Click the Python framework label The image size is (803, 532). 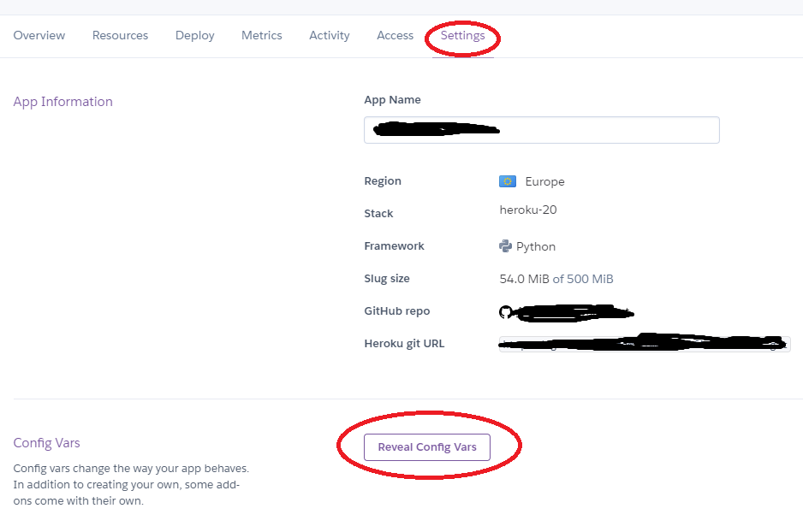pyautogui.click(x=536, y=246)
